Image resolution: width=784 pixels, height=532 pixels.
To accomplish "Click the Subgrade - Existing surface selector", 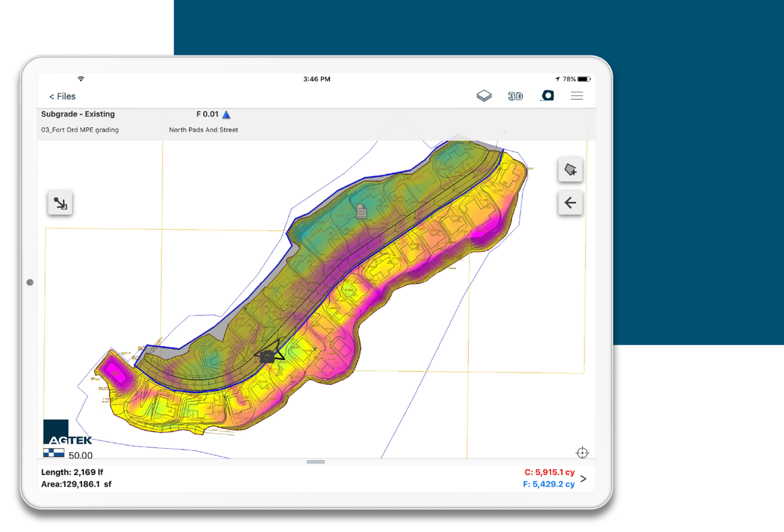I will pyautogui.click(x=78, y=114).
